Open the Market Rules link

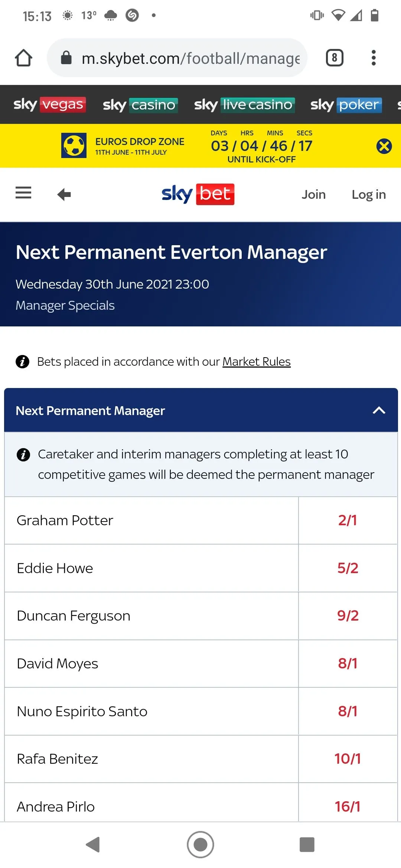click(x=256, y=362)
